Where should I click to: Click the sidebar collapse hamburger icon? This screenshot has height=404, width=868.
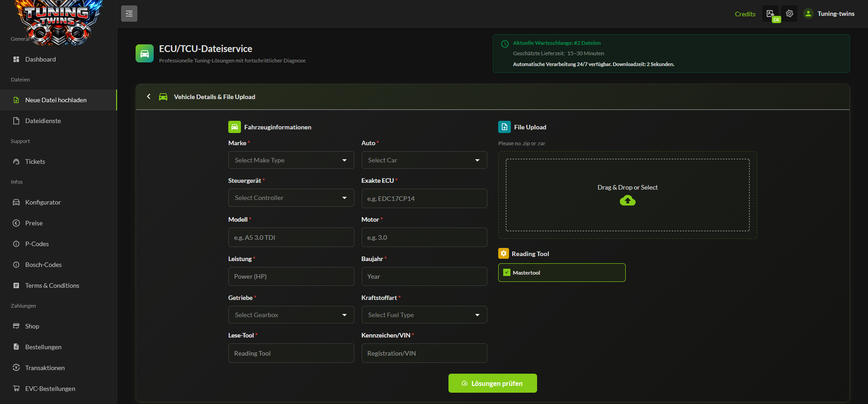[129, 14]
